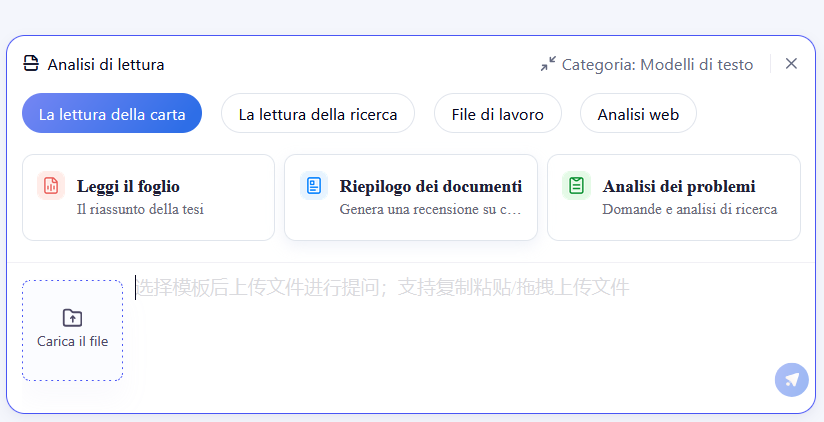Close the Analisi di lettura panel
Viewport: 824px width, 422px height.
(791, 64)
